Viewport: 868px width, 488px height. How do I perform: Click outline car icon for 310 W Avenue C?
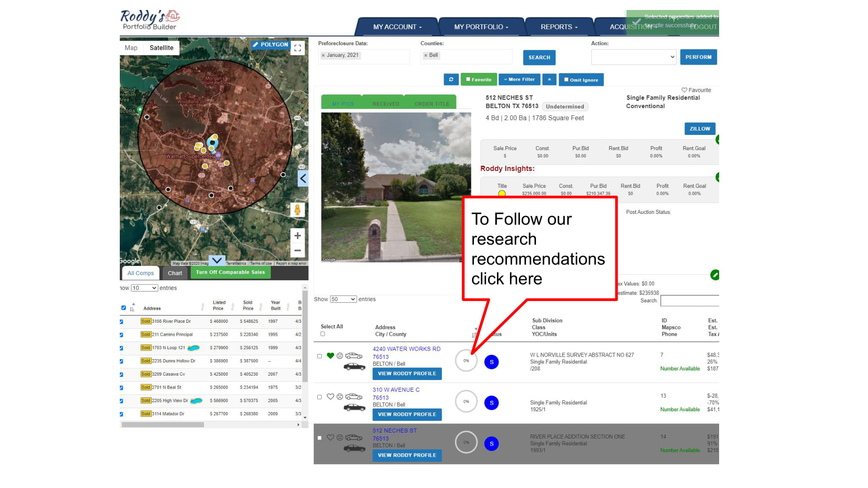[354, 396]
